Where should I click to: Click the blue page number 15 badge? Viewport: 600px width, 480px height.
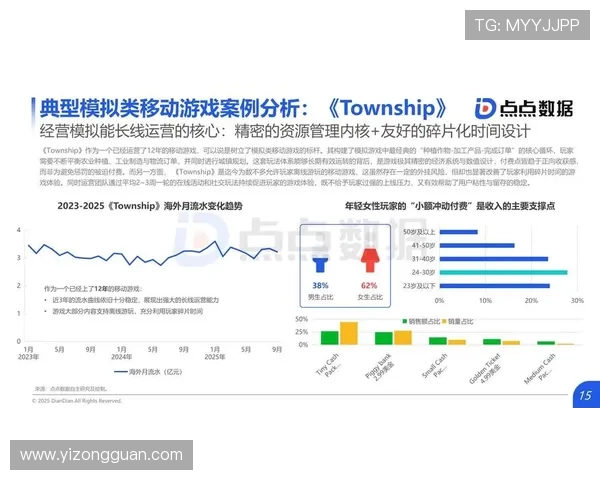[x=586, y=395]
